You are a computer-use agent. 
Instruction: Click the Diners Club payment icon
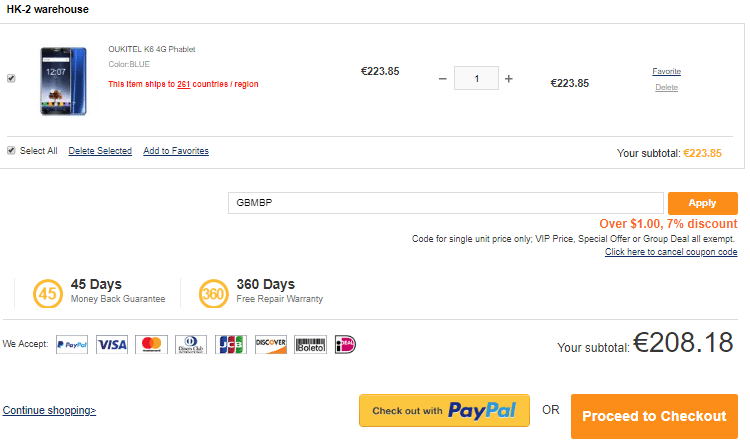click(191, 344)
